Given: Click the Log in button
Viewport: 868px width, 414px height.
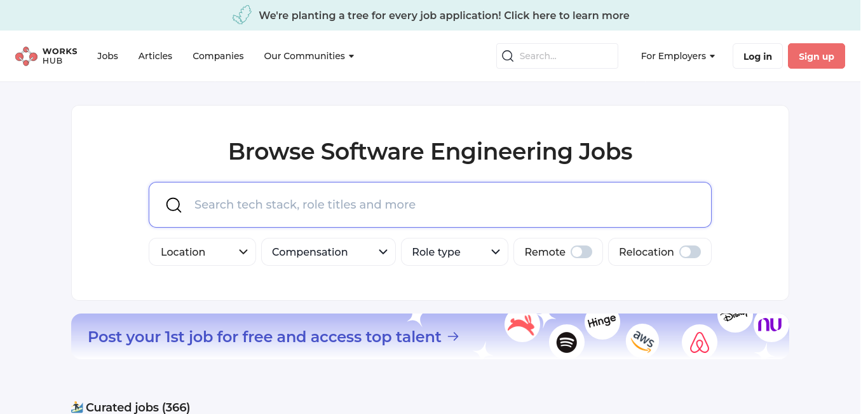Looking at the screenshot, I should tap(757, 56).
